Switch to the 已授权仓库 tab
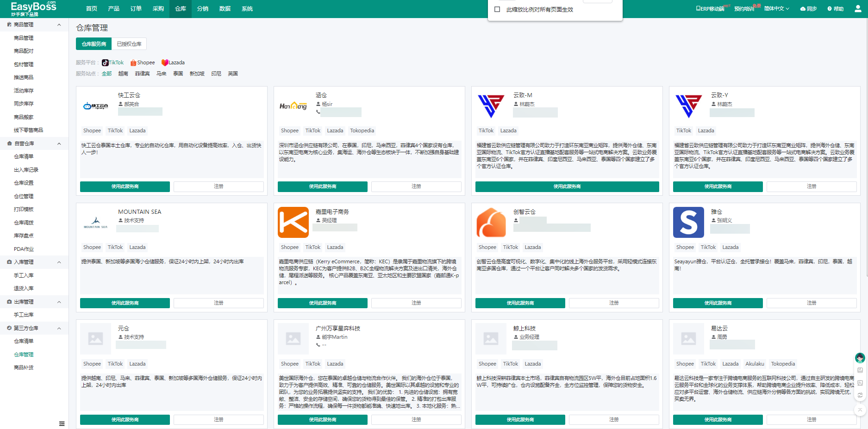Screen dimensions: 868x429 click(x=129, y=44)
